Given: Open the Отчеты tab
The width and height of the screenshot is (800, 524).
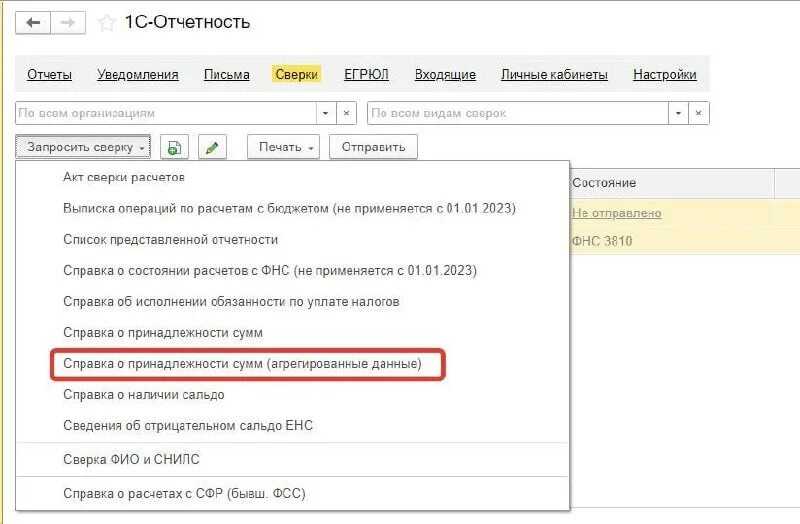Looking at the screenshot, I should click(49, 74).
